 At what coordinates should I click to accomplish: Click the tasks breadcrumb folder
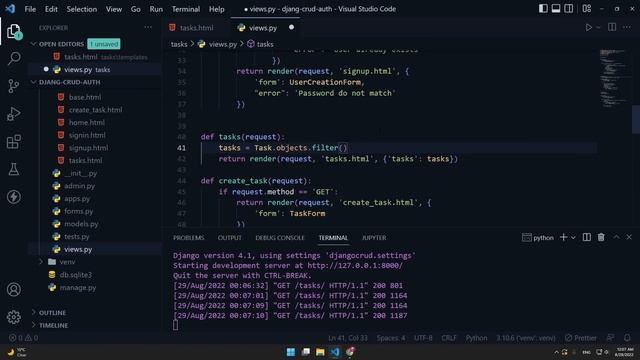coord(179,44)
